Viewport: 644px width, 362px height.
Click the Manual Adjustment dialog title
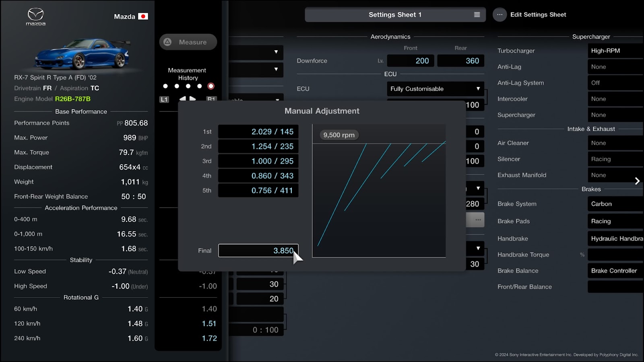pos(322,111)
